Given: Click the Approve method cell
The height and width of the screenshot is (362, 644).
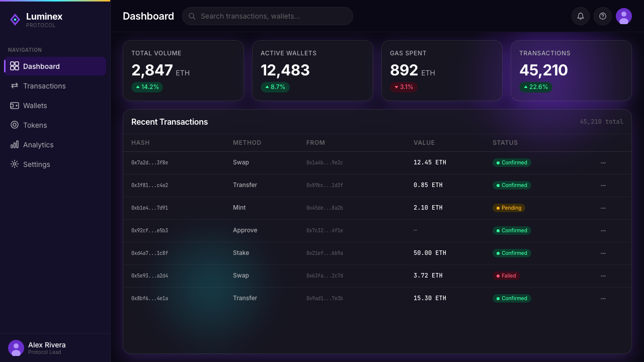Looking at the screenshot, I should click(x=245, y=230).
